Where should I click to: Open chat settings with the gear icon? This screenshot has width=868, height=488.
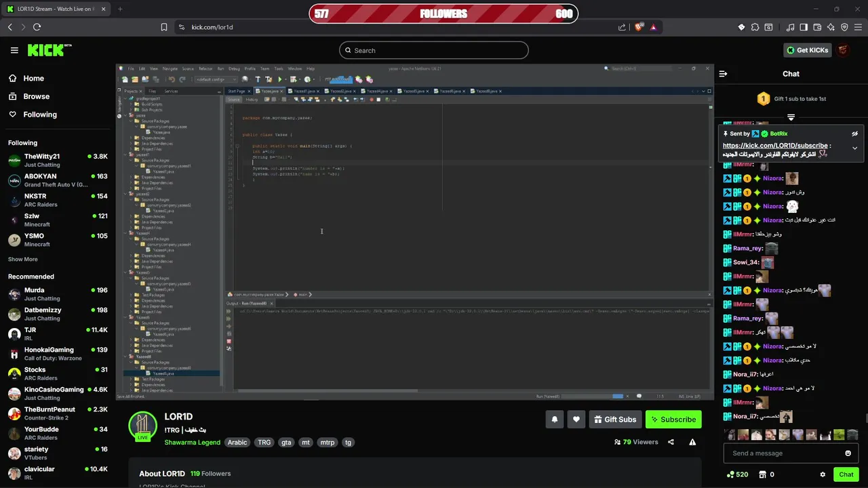click(823, 474)
